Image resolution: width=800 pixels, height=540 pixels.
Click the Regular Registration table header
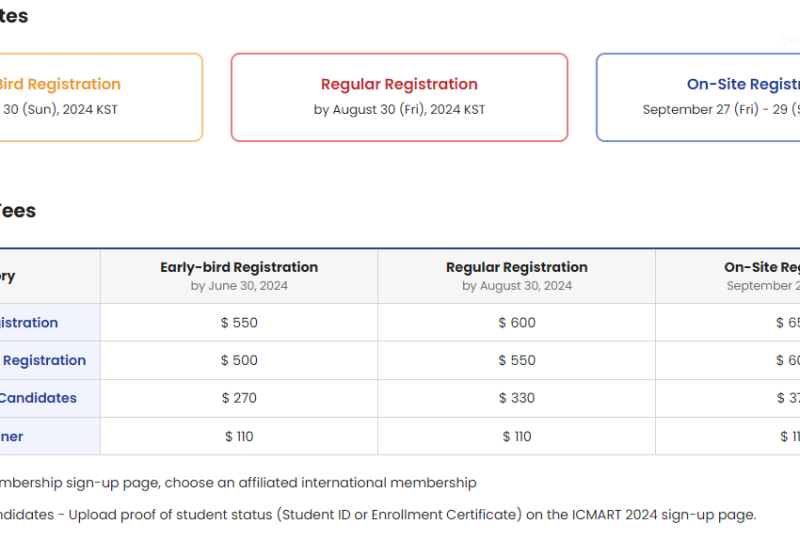click(516, 276)
